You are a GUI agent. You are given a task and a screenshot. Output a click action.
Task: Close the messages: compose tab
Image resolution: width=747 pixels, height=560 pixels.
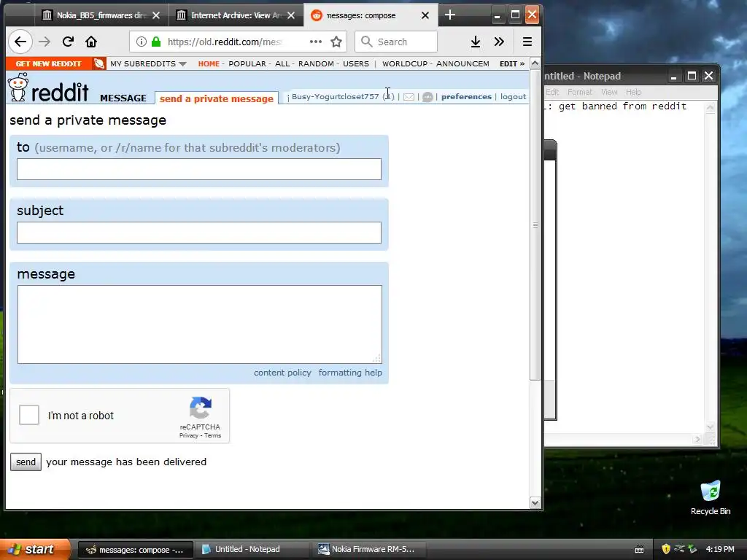click(x=425, y=15)
